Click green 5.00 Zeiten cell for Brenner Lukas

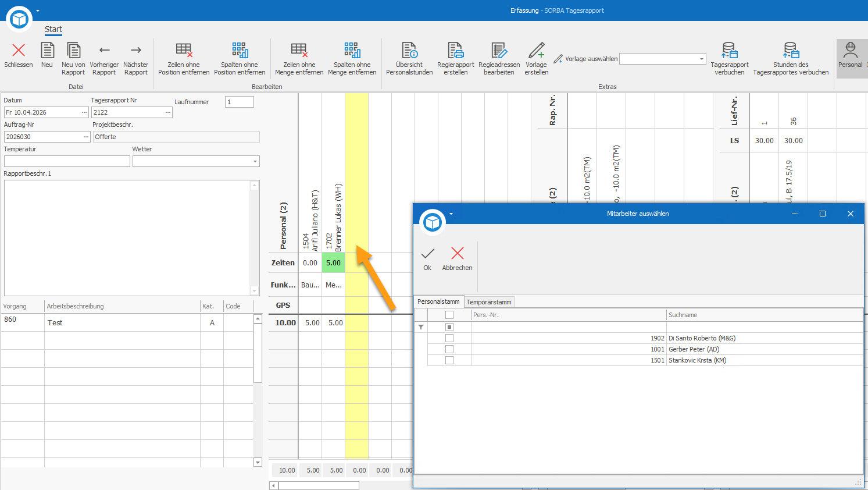point(333,263)
